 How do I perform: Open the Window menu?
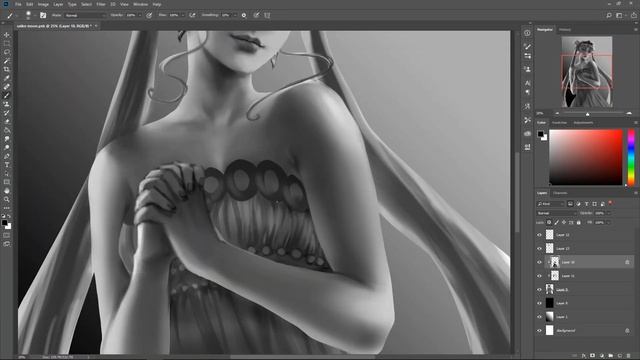pyautogui.click(x=141, y=4)
